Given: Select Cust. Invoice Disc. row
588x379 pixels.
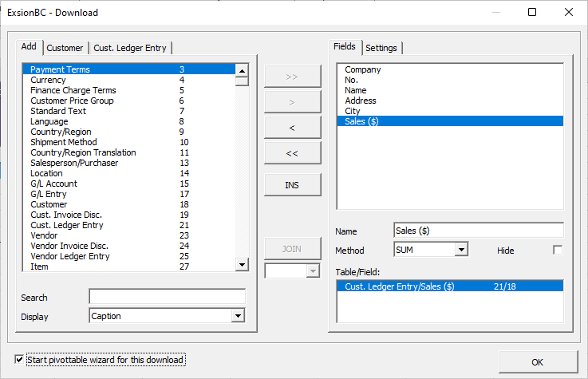Looking at the screenshot, I should (x=129, y=215).
